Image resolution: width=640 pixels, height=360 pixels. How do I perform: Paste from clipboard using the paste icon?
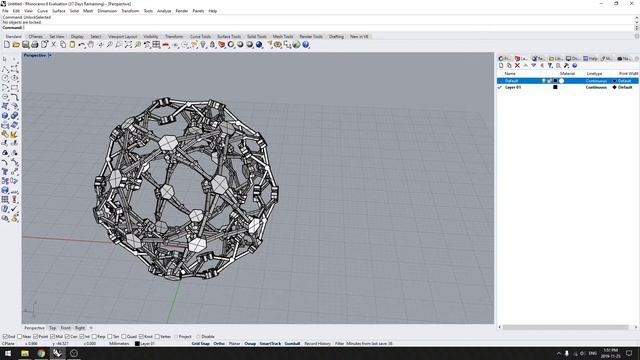click(72, 45)
